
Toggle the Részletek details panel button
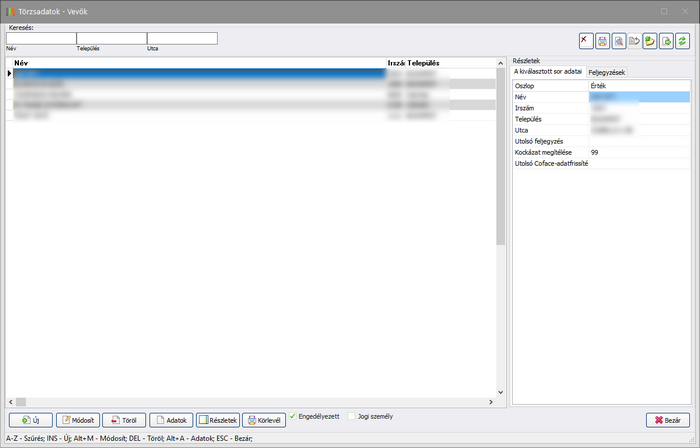(x=218, y=420)
